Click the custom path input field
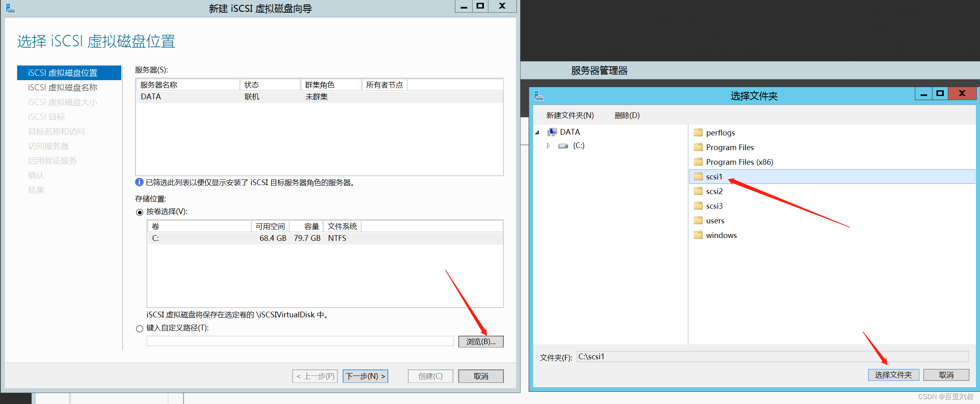980x404 pixels. point(300,341)
